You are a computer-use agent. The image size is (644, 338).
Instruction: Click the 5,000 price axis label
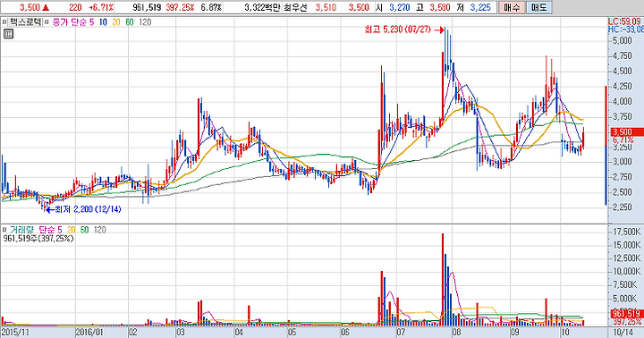pos(623,40)
